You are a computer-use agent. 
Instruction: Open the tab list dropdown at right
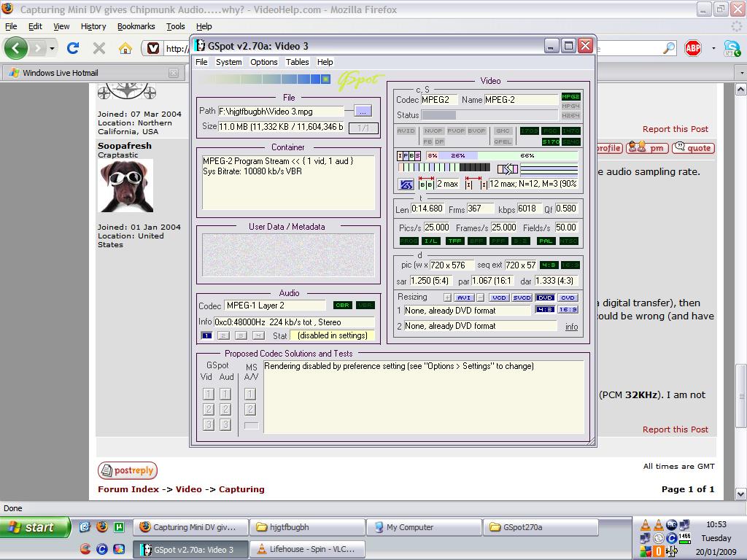tap(742, 73)
